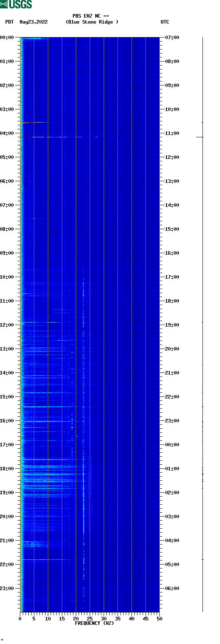This screenshot has height=644, width=220.
Task: Click the PDT time label '09:00'
Action: pos(7,253)
